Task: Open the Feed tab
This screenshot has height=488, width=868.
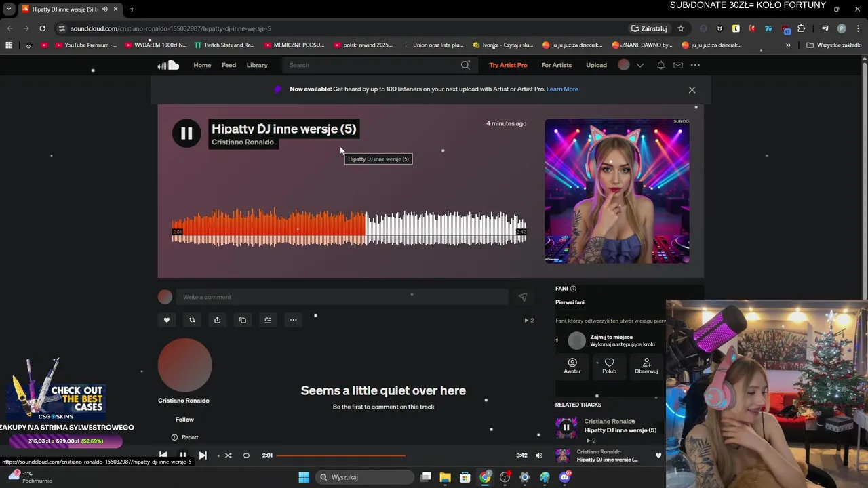Action: click(x=229, y=65)
